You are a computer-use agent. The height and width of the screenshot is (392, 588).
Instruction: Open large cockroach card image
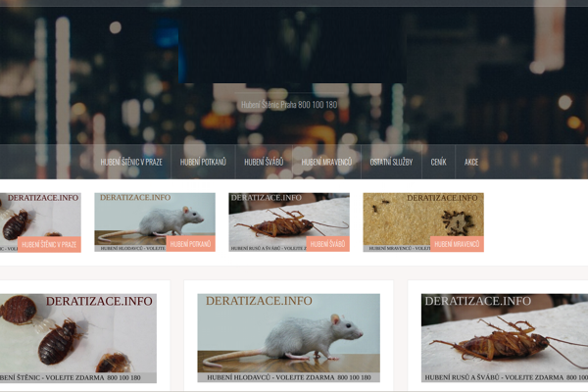point(505,338)
